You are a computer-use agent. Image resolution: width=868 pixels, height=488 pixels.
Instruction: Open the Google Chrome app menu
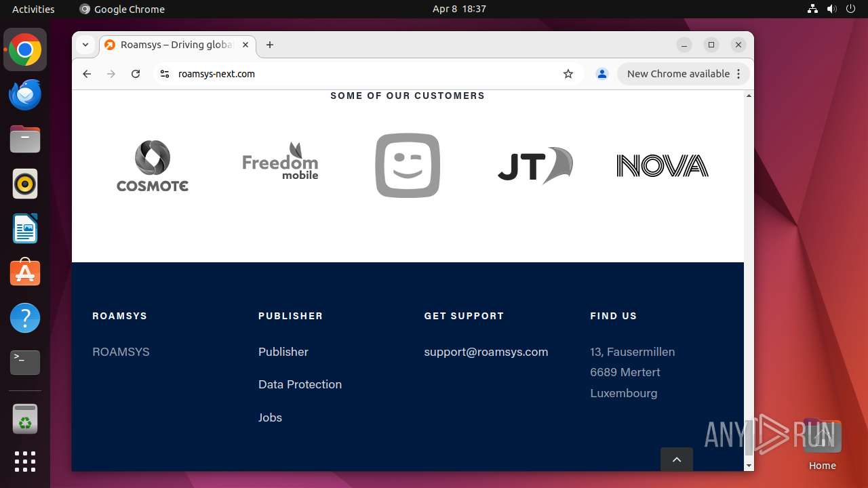click(x=122, y=9)
